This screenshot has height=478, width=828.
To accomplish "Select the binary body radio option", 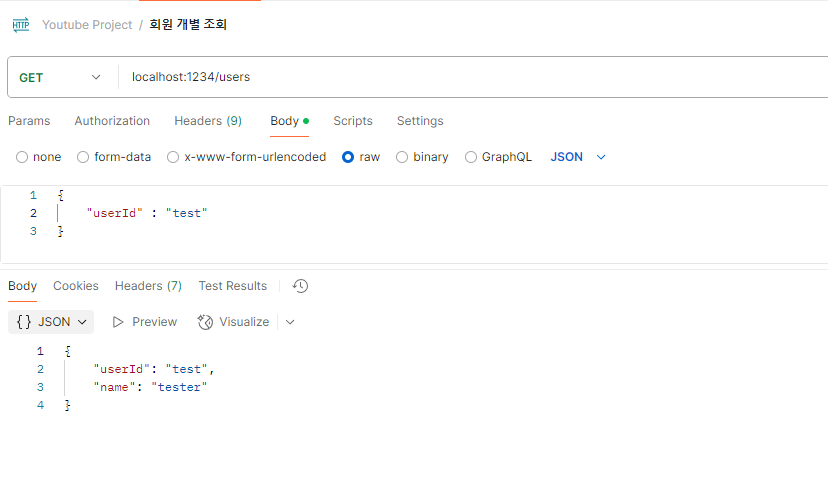I will pyautogui.click(x=402, y=157).
